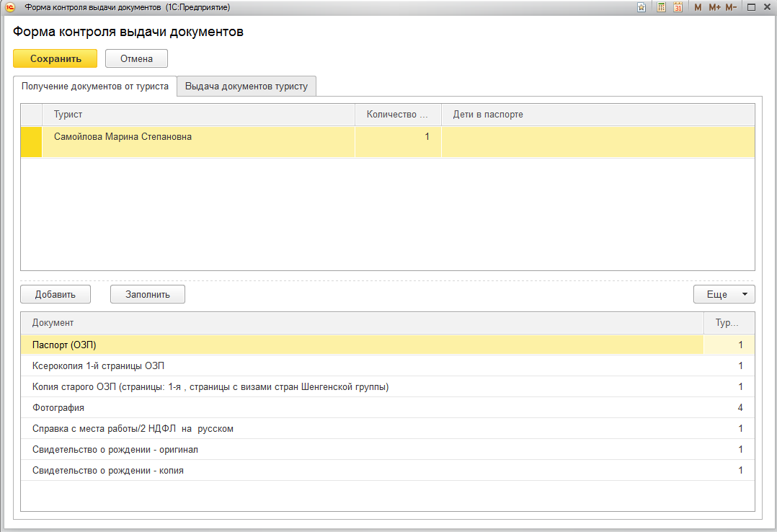
Task: Select Свидетельство о рождении - оригинал row
Action: click(388, 449)
